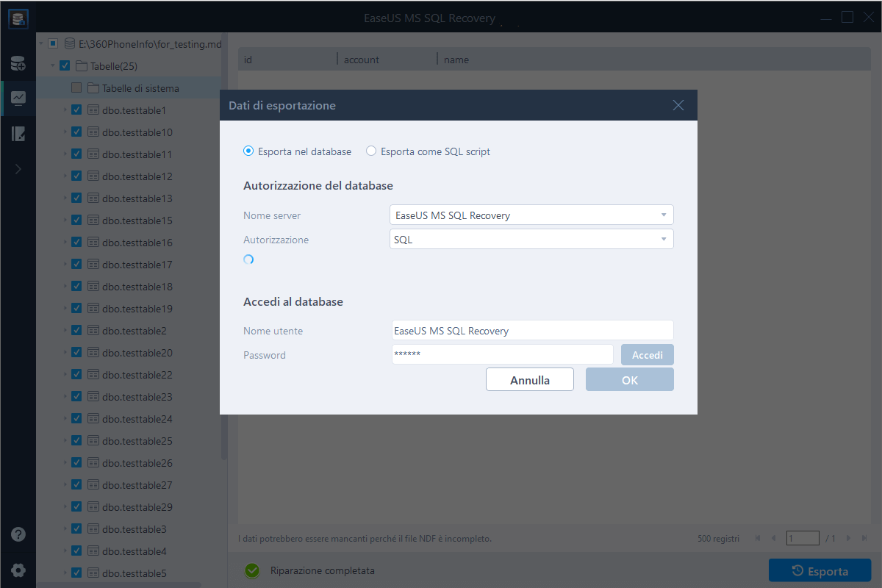Collapse the E:\360PhoneInfo database tree node
Screen dimensions: 882x588
(x=41, y=44)
